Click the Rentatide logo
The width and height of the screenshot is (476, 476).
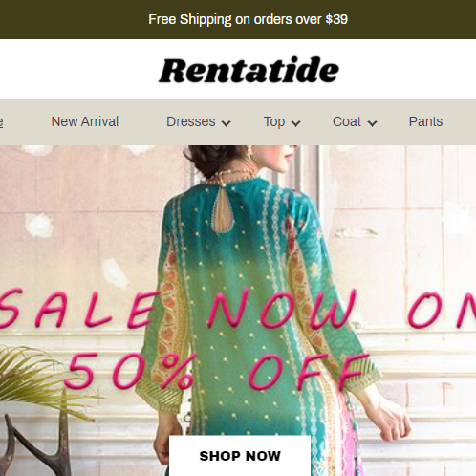[249, 70]
